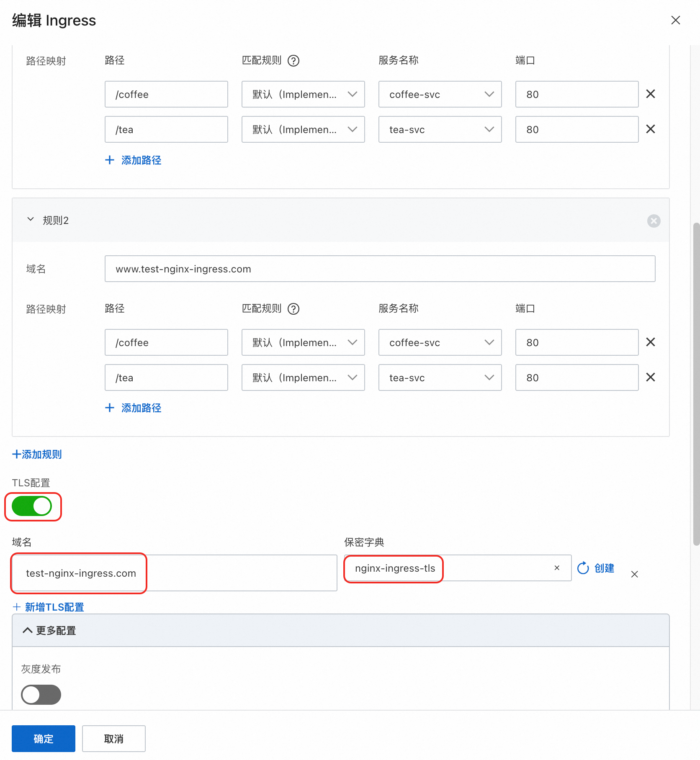Cancel with the 取消 button
Image resolution: width=700 pixels, height=760 pixels.
(114, 739)
